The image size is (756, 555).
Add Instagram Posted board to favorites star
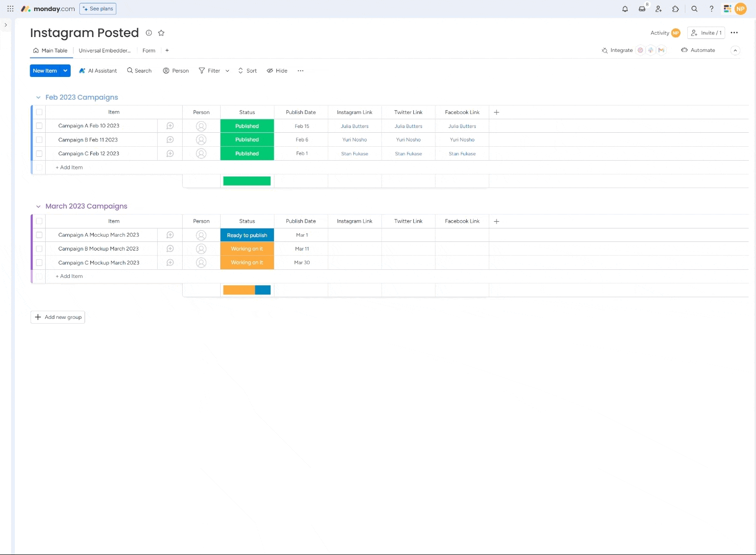click(161, 33)
